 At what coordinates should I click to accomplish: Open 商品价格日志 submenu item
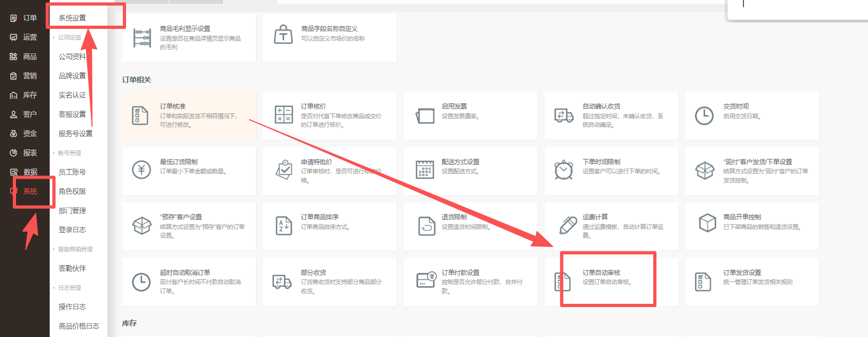[79, 326]
